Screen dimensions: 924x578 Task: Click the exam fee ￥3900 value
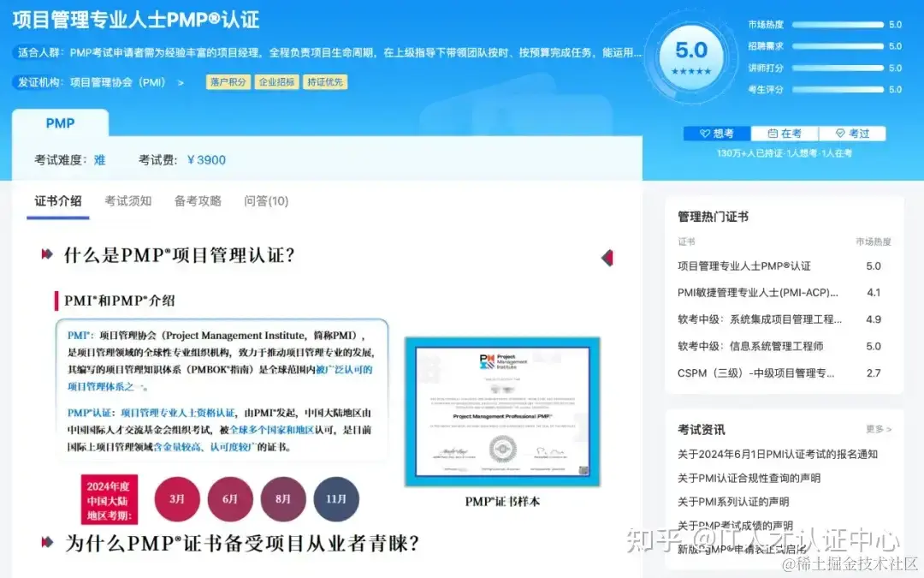(206, 160)
